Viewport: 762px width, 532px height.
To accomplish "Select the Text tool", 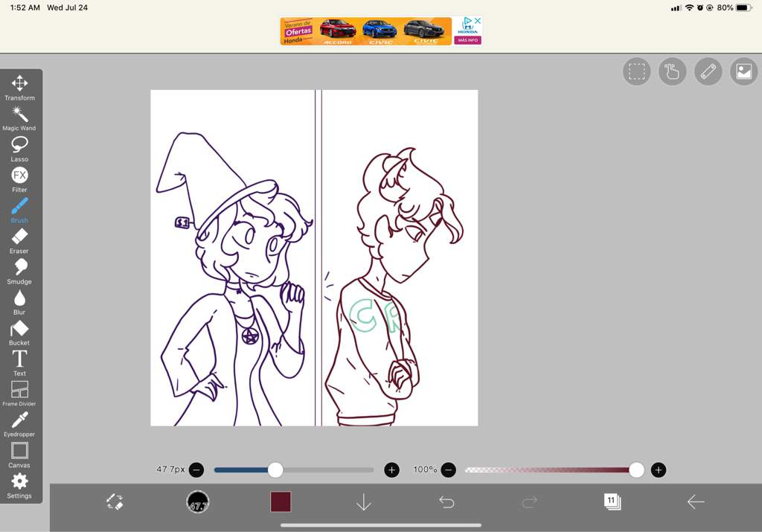I will [x=19, y=363].
